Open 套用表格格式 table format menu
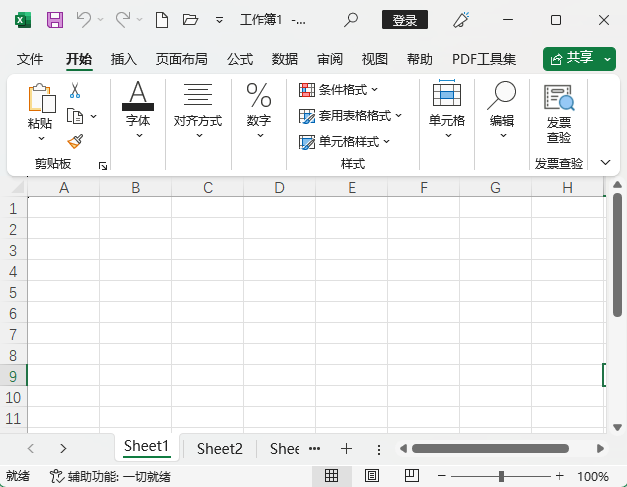 pos(350,116)
